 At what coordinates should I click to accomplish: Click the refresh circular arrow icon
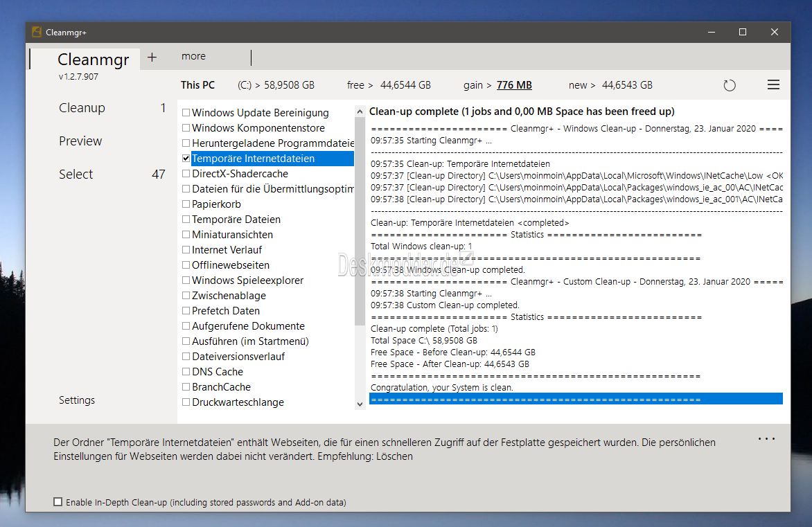pos(729,85)
